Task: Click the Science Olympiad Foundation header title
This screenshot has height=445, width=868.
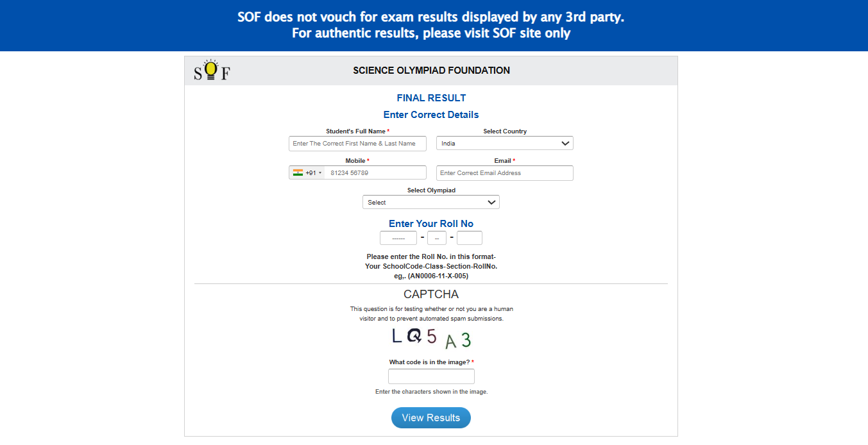Action: click(431, 71)
